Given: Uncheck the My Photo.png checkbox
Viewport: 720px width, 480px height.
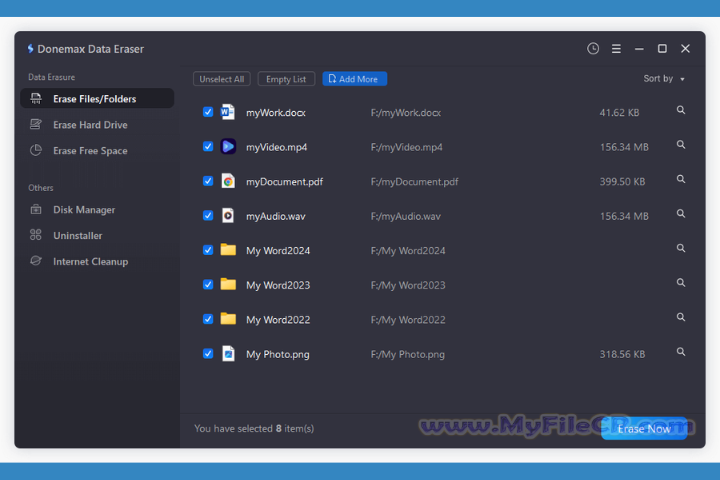Looking at the screenshot, I should [x=208, y=354].
